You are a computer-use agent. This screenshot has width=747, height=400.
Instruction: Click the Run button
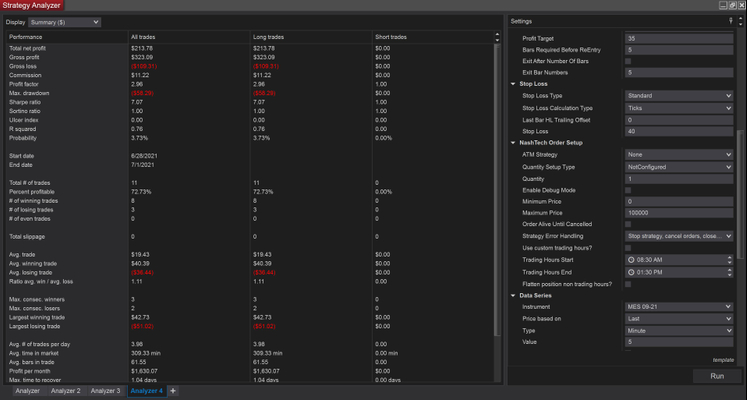(x=716, y=376)
